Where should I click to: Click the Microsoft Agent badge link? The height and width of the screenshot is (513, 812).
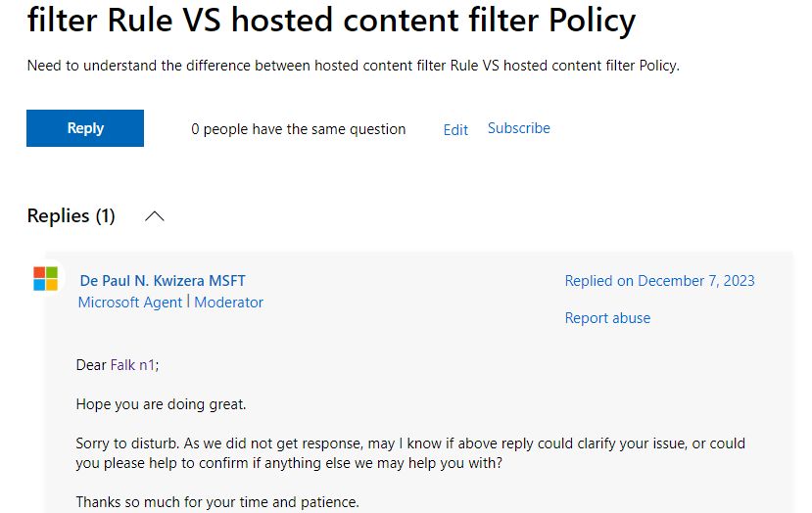coord(130,303)
